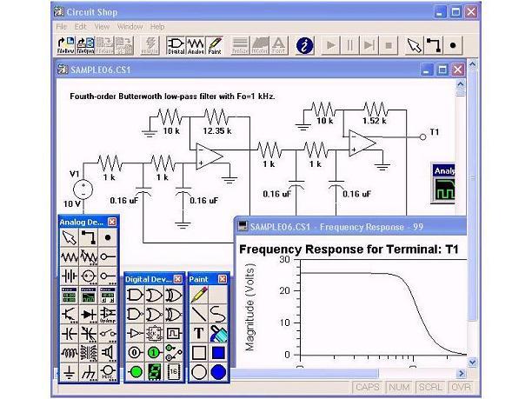
Task: Pick the variable capacitor in Analog palette
Action: tap(89, 334)
